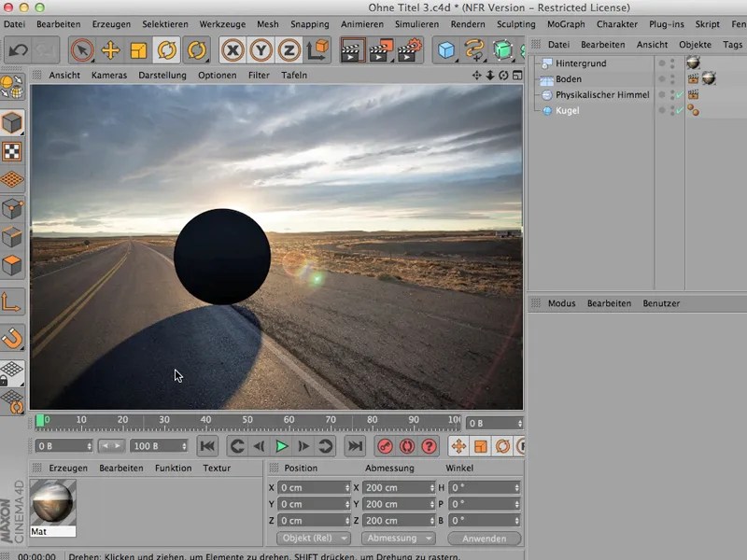The width and height of the screenshot is (747, 560).
Task: Click the compositing tag on Boden
Action: 694,79
